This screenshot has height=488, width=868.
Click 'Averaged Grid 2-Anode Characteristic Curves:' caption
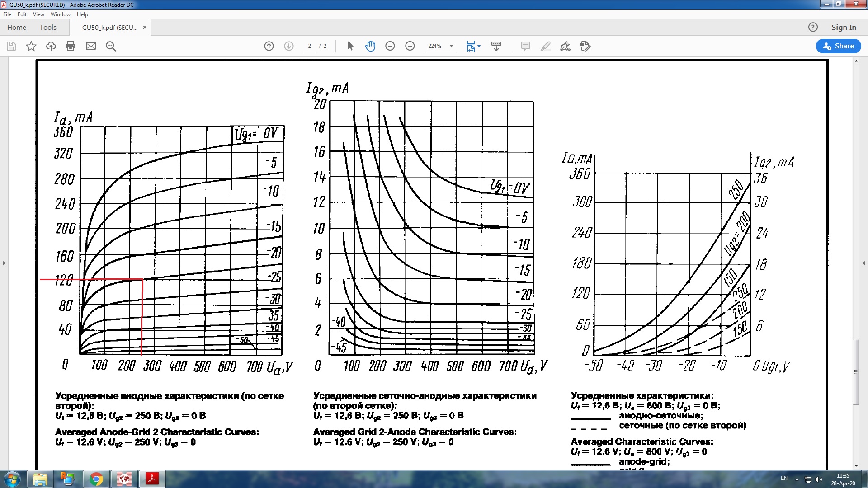(415, 432)
